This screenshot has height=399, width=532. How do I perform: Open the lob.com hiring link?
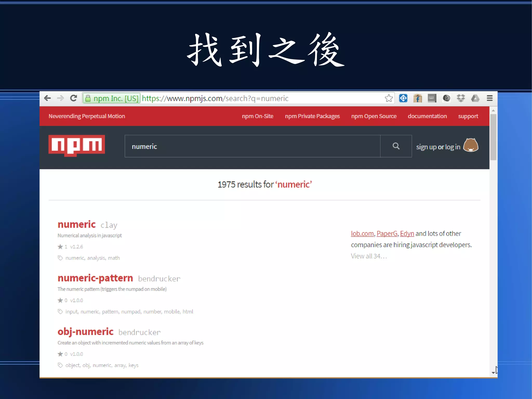click(x=362, y=233)
